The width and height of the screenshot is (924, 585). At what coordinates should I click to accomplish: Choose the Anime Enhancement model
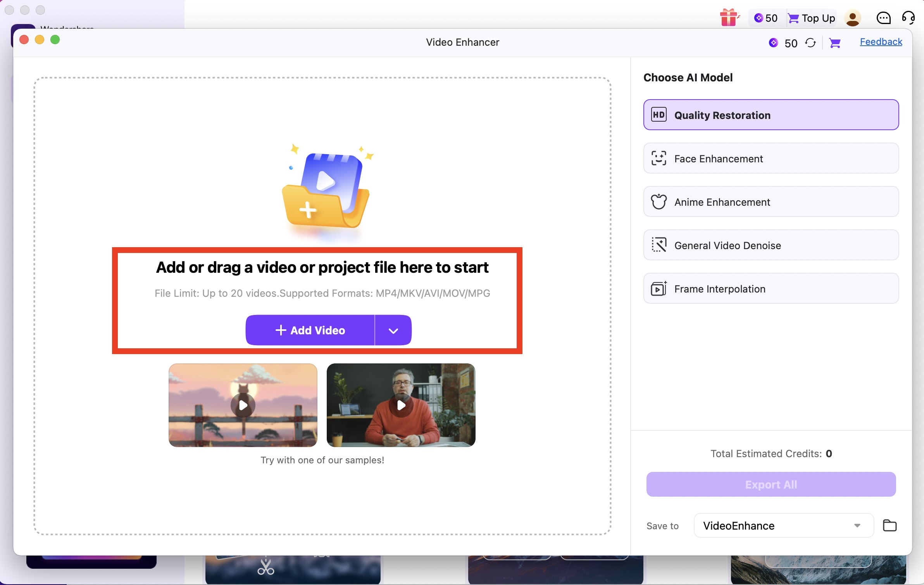(x=770, y=202)
